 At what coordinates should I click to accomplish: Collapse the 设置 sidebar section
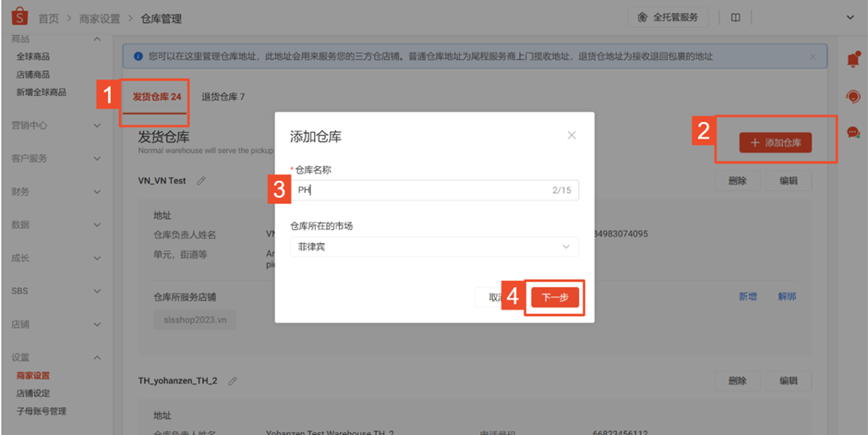click(x=98, y=357)
